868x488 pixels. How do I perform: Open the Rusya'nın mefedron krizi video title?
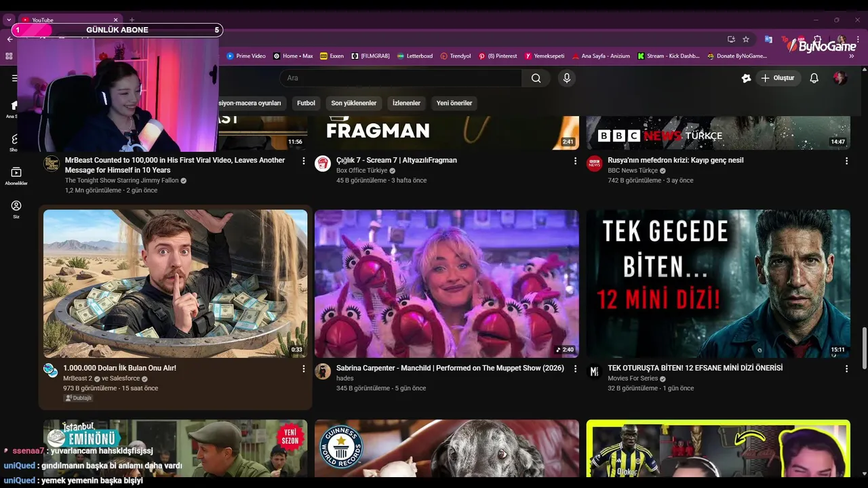pos(675,161)
